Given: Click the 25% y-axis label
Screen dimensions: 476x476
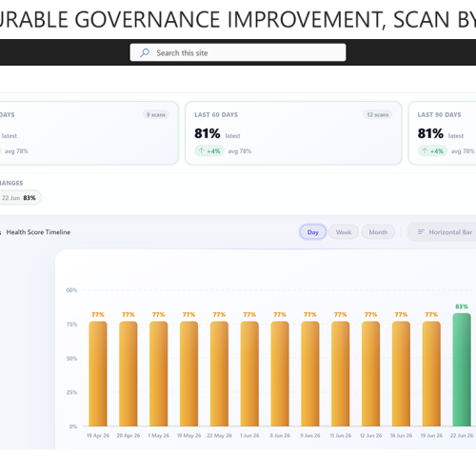Looking at the screenshot, I should (x=71, y=392).
